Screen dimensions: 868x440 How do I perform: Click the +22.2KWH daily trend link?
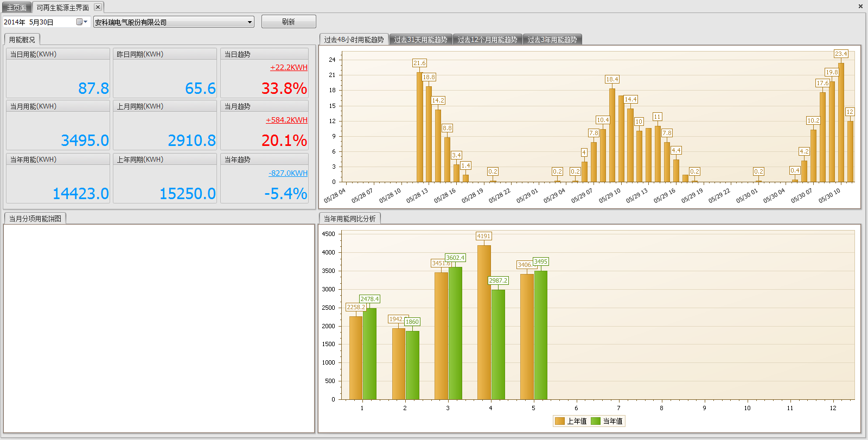click(x=289, y=67)
